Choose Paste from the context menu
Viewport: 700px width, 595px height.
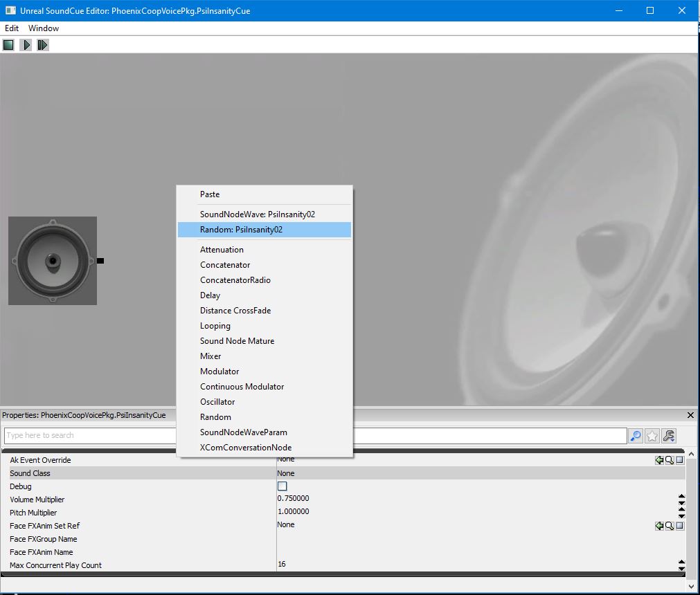pyautogui.click(x=264, y=194)
